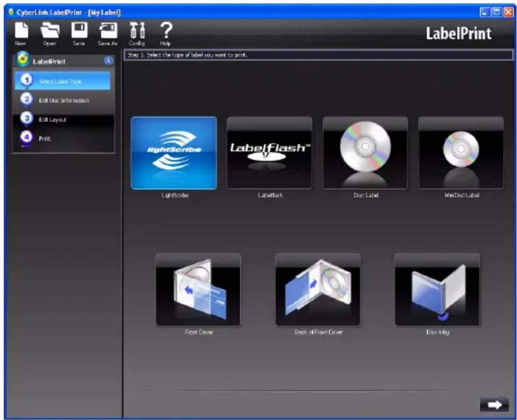The width and height of the screenshot is (517, 420).
Task: Go to step 1 Select Label Type
Action: coord(62,81)
